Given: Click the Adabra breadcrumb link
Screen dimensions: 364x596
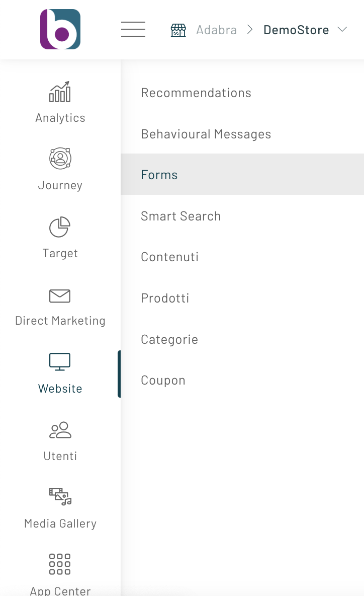Looking at the screenshot, I should [x=216, y=30].
